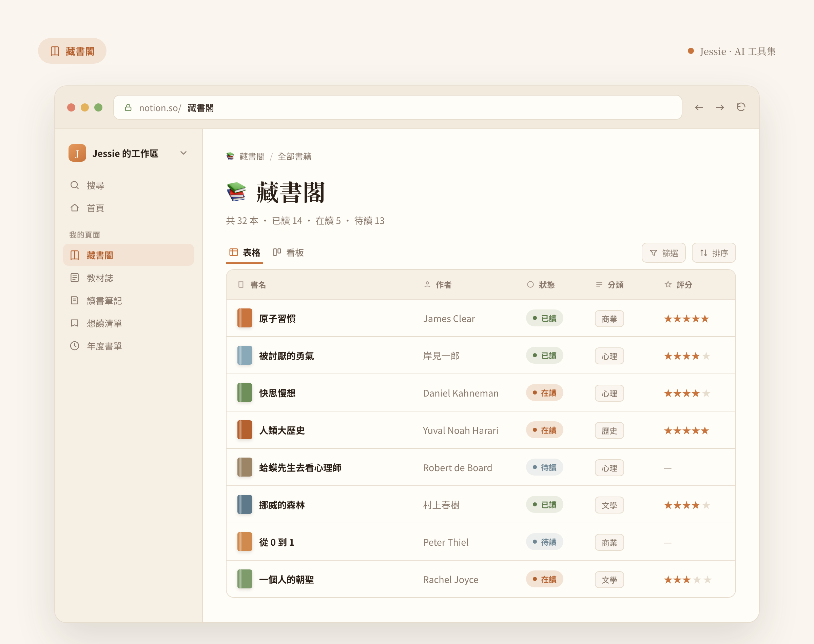The width and height of the screenshot is (814, 644).
Task: Open 年度書單 page in sidebar
Action: (129, 346)
